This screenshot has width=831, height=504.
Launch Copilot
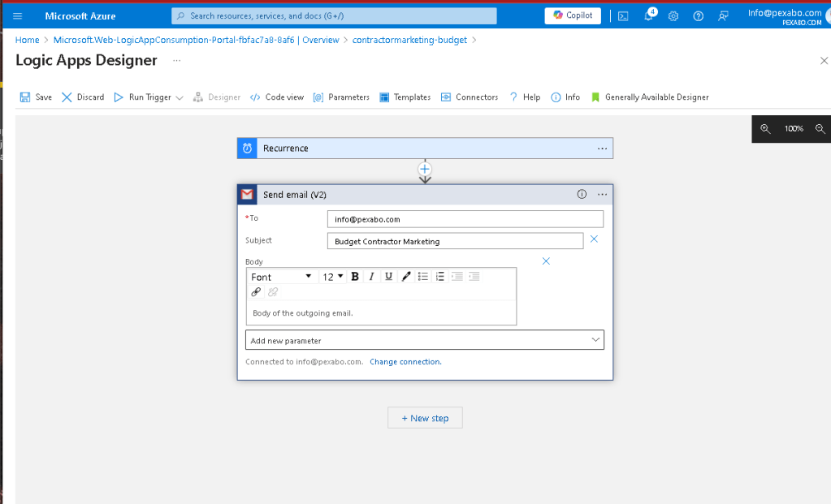[573, 16]
